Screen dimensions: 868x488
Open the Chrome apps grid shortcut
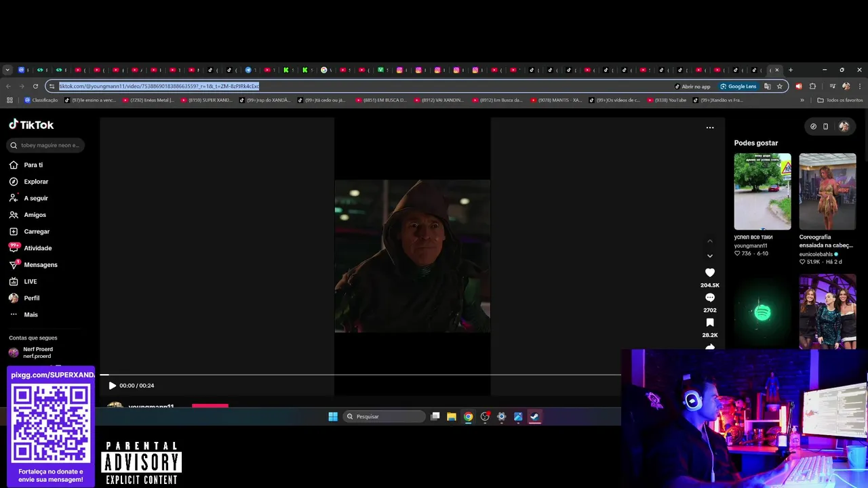pos(9,100)
